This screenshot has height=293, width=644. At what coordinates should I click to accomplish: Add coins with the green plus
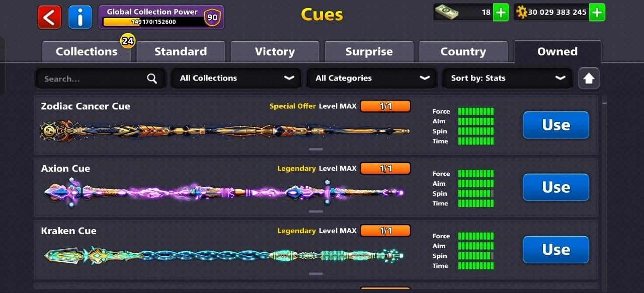click(597, 12)
